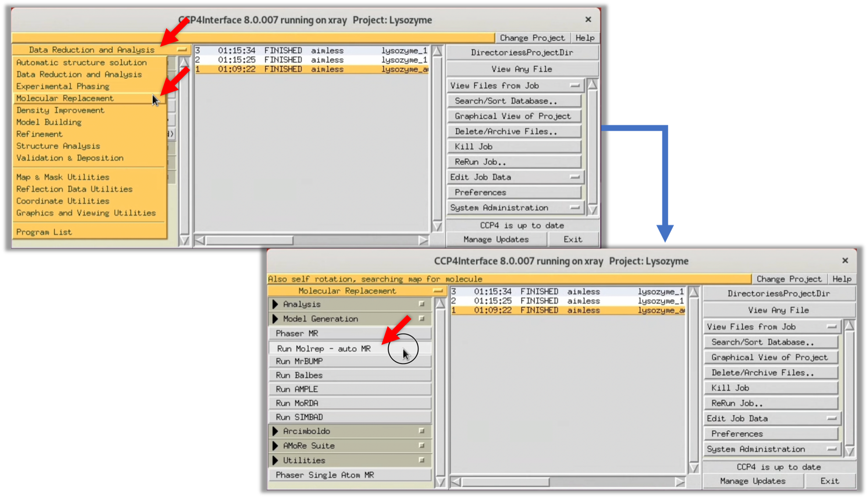868x498 pixels.
Task: Select Molecular Replacement in module menu
Action: (x=65, y=99)
